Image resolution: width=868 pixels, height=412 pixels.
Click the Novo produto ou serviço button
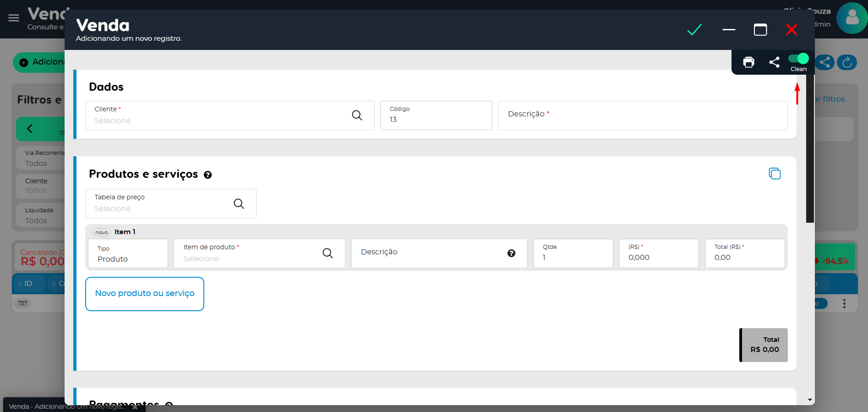pos(145,294)
